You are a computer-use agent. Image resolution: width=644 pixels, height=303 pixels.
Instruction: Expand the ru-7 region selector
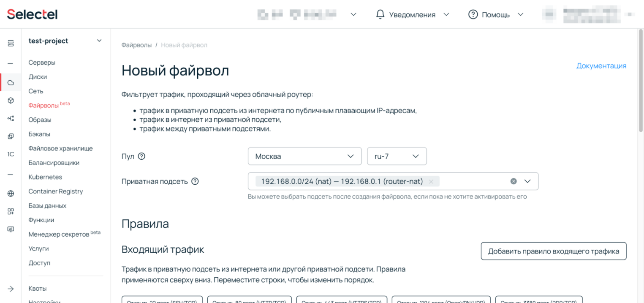click(x=397, y=156)
